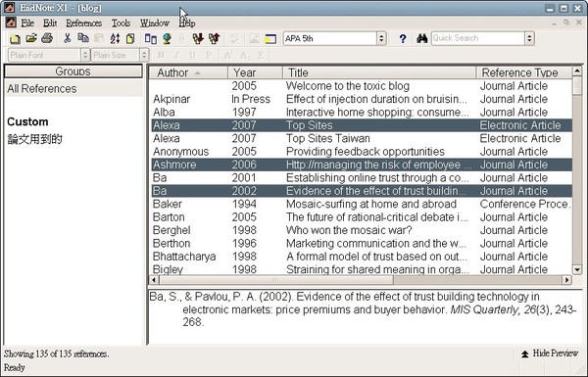Open the Plain Font dropdown
This screenshot has width=588, height=377.
pyautogui.click(x=86, y=56)
